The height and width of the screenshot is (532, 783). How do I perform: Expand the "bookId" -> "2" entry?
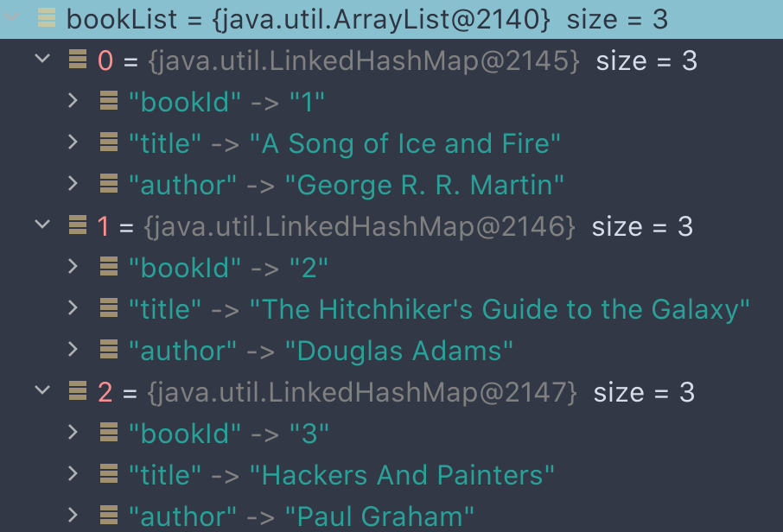point(73,267)
